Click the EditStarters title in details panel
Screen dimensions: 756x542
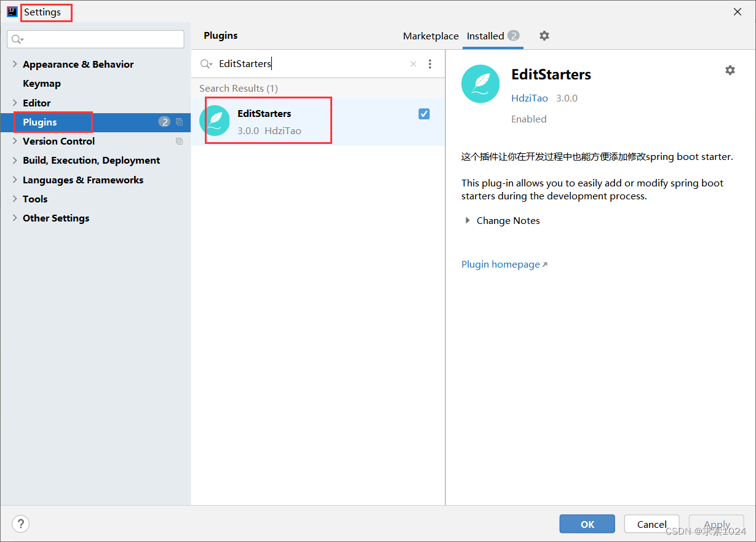551,74
